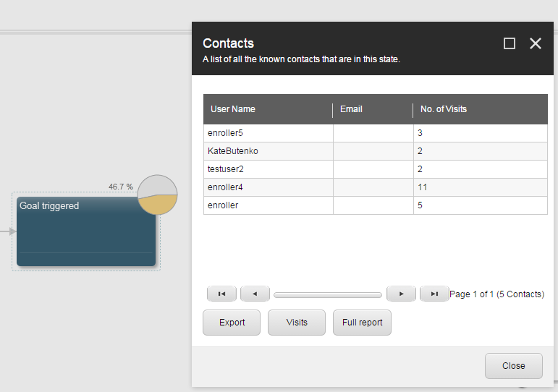Go to next page of contacts
This screenshot has height=392, width=558.
click(x=401, y=294)
